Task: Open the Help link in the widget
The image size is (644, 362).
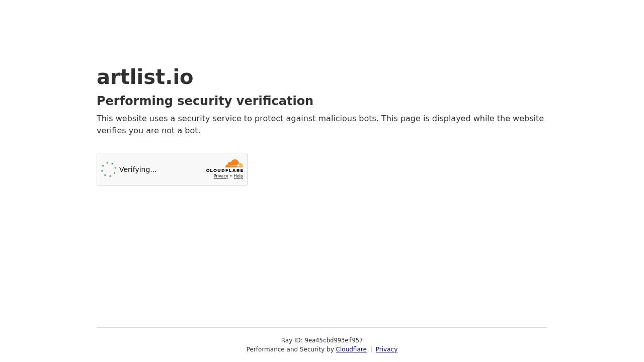Action: pos(238,176)
